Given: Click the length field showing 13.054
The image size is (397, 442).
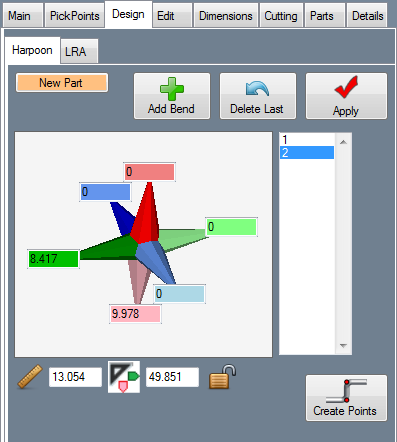Looking at the screenshot, I should click(75, 377).
